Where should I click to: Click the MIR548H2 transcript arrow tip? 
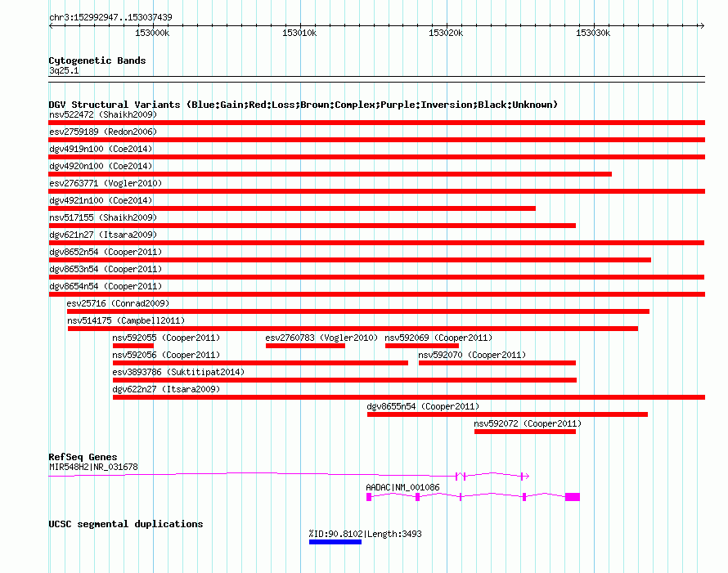(527, 476)
